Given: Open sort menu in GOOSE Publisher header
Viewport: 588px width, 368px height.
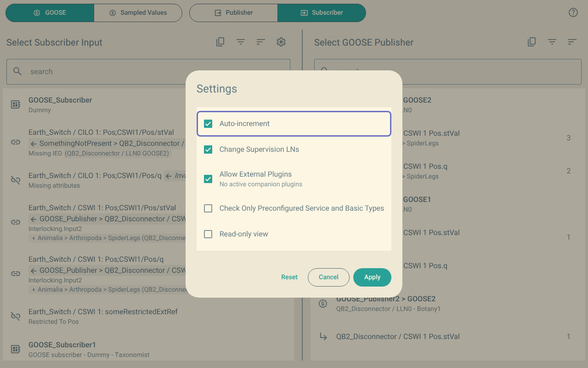Looking at the screenshot, I should pos(572,42).
